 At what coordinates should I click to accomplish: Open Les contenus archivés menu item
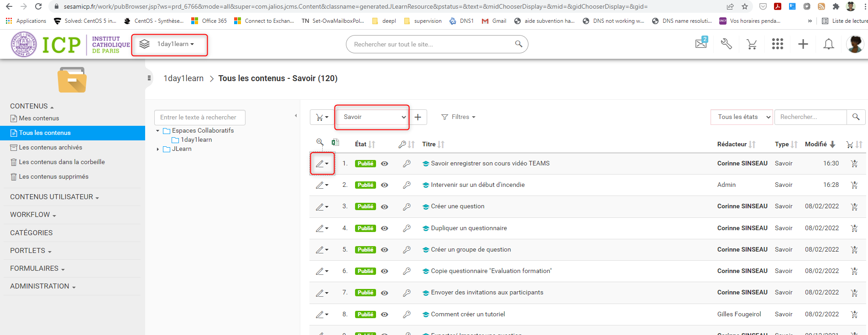pyautogui.click(x=50, y=148)
